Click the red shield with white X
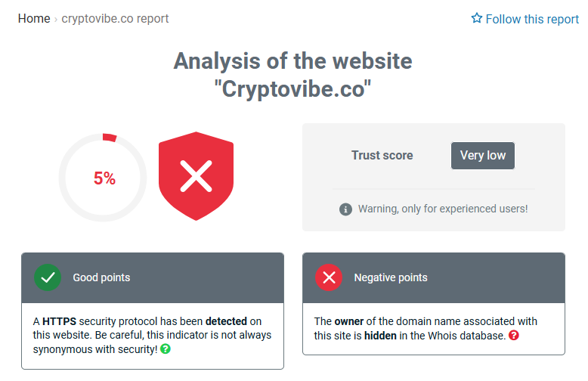The image size is (588, 381). [x=196, y=176]
